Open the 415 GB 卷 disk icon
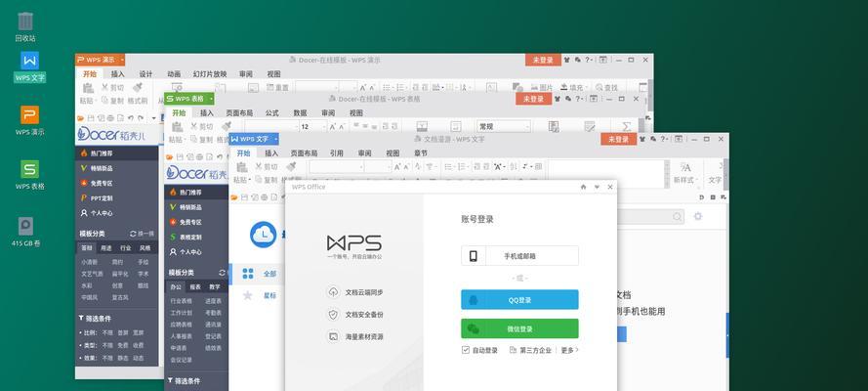The width and height of the screenshot is (868, 391). coord(26,231)
